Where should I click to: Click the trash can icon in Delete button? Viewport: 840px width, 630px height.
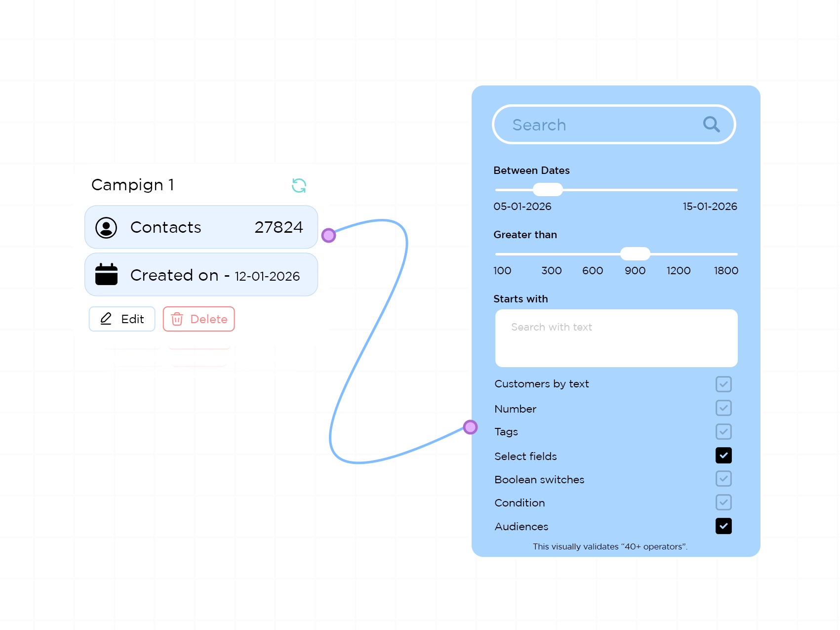point(177,319)
